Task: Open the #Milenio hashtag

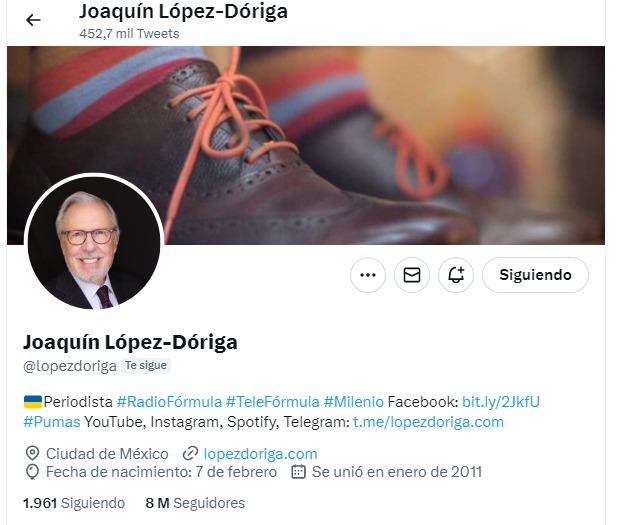Action: pos(354,402)
